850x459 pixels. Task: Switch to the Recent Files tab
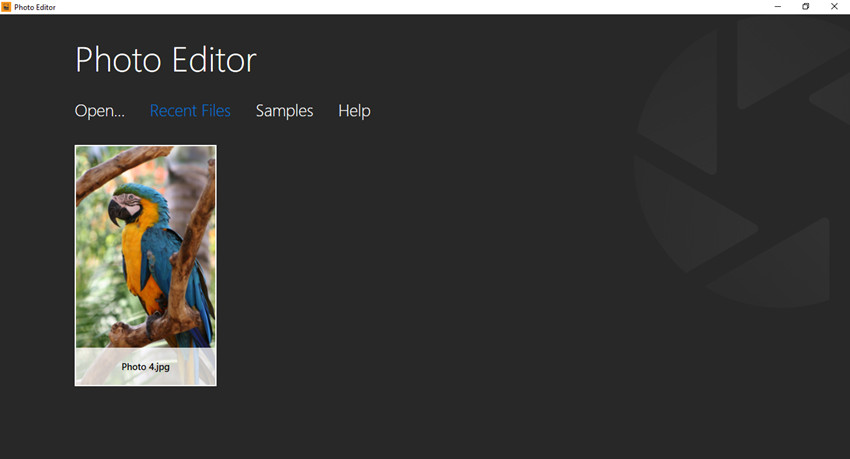[x=190, y=111]
